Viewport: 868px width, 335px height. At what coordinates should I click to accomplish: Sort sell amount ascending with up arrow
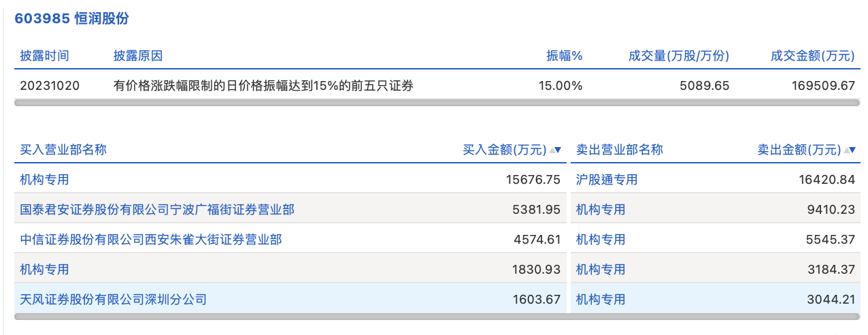846,150
